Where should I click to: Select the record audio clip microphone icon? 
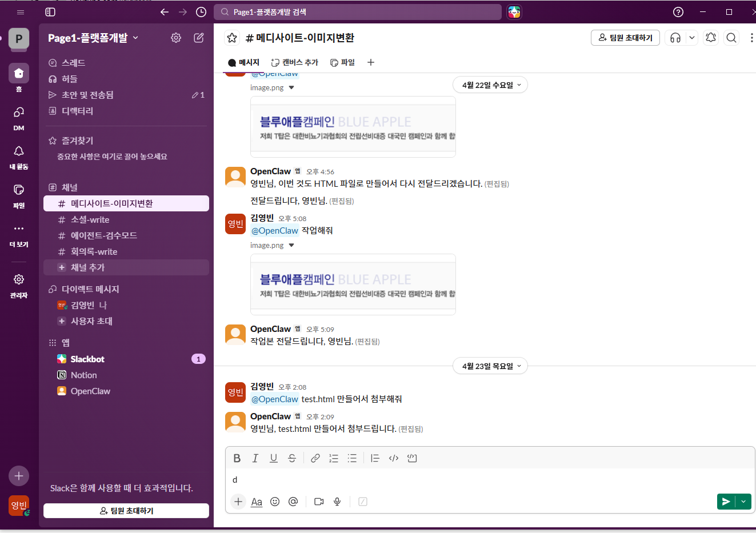click(337, 502)
